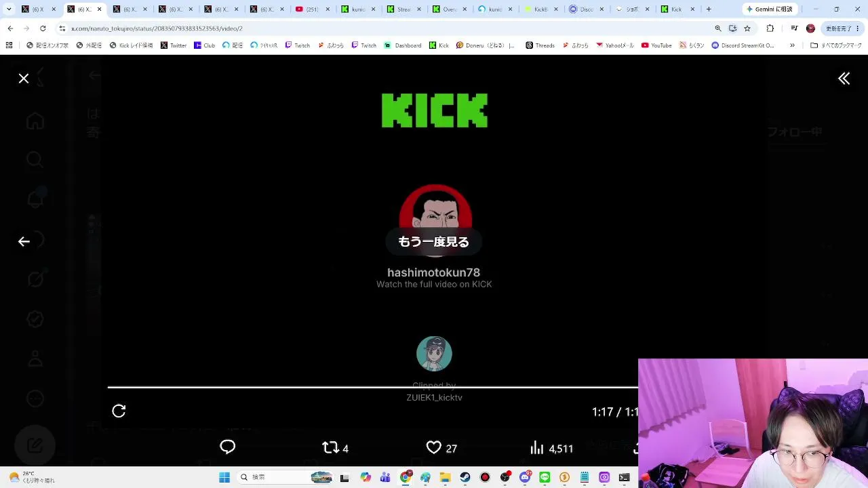
Task: Open the Discord StreamKit bookmark
Action: point(743,45)
